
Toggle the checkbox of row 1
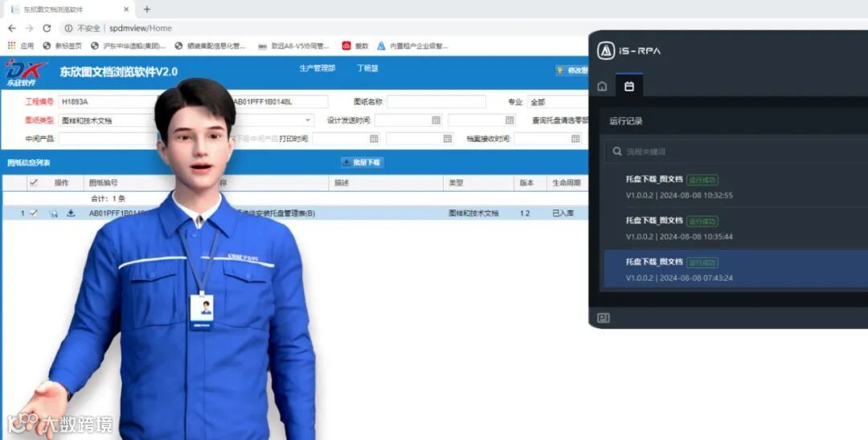click(x=34, y=214)
